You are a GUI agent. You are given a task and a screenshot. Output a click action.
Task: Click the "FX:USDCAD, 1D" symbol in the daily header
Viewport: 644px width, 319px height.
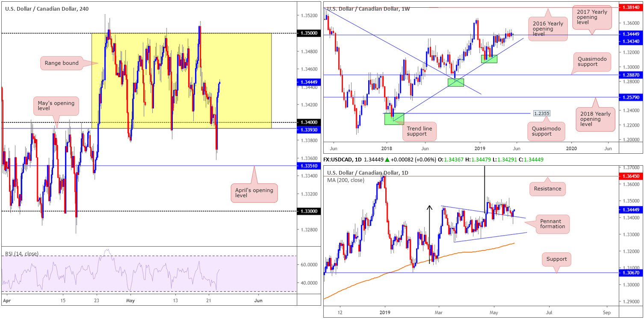pos(343,160)
